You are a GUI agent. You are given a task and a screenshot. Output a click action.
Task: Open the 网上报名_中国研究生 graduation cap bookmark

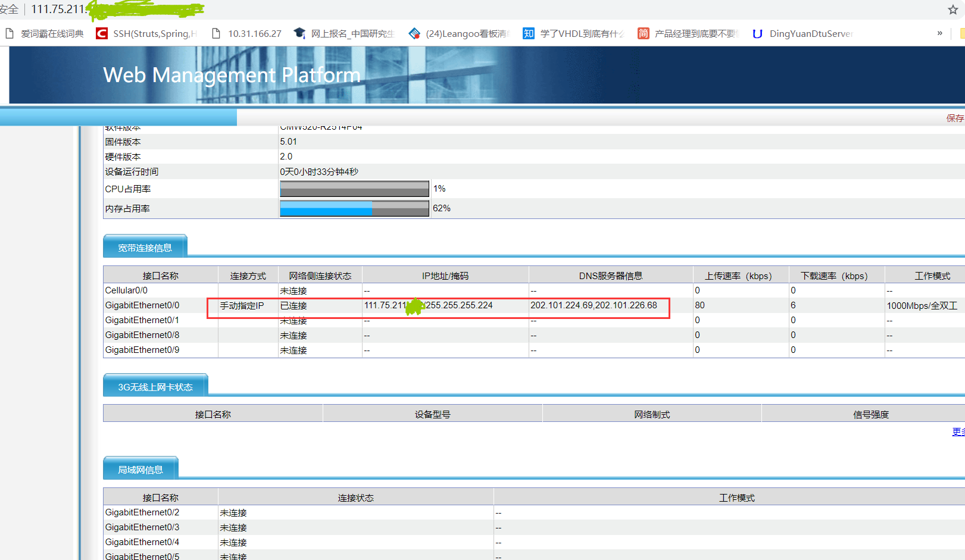pos(299,33)
